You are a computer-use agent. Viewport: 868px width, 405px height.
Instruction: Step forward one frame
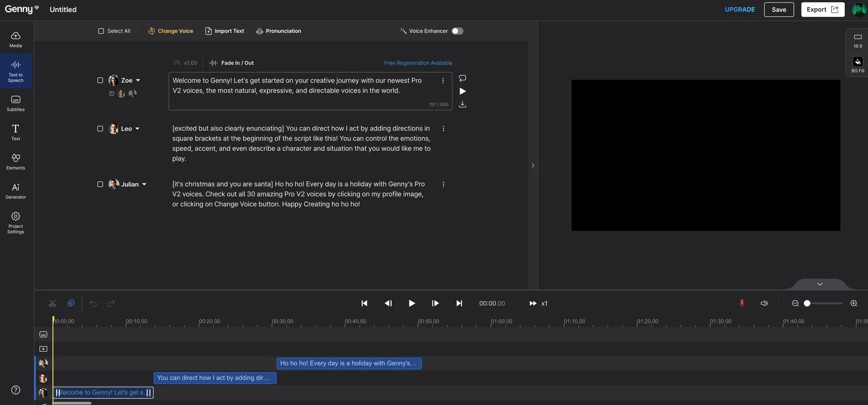tap(435, 304)
